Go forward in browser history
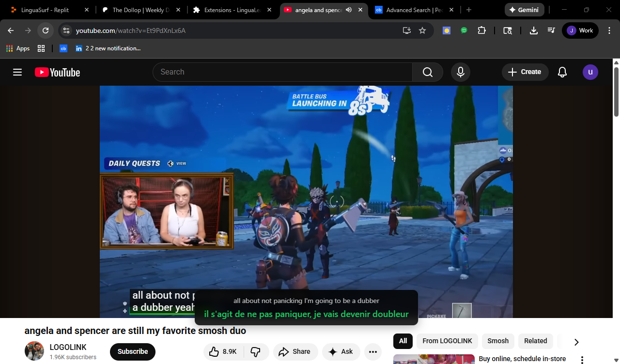 tap(28, 30)
